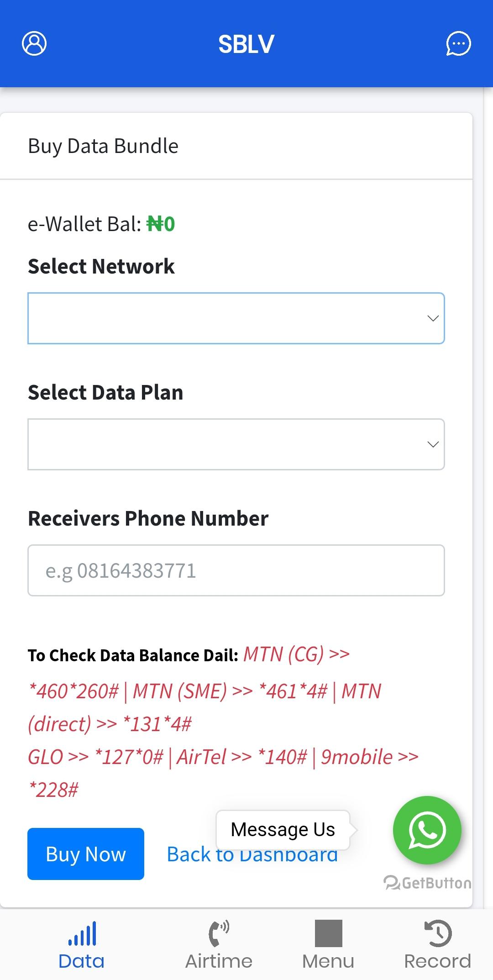Click the SBLV header title
The width and height of the screenshot is (493, 980).
[x=246, y=44]
